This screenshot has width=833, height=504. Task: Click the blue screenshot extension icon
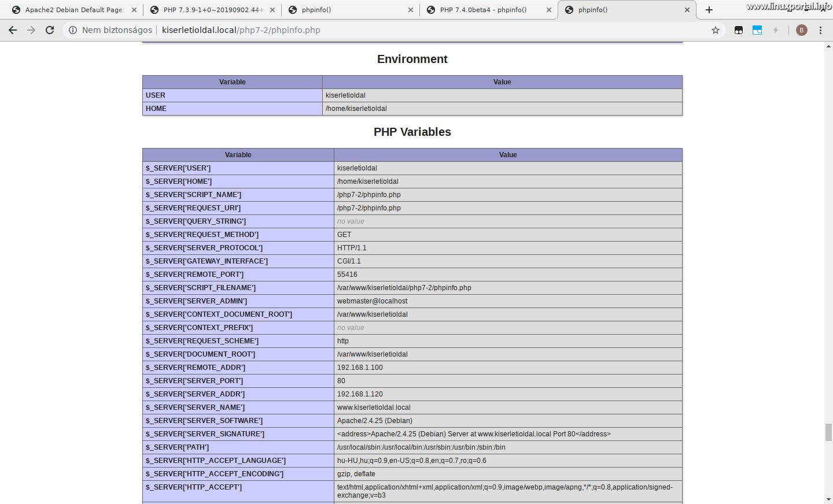click(x=757, y=30)
